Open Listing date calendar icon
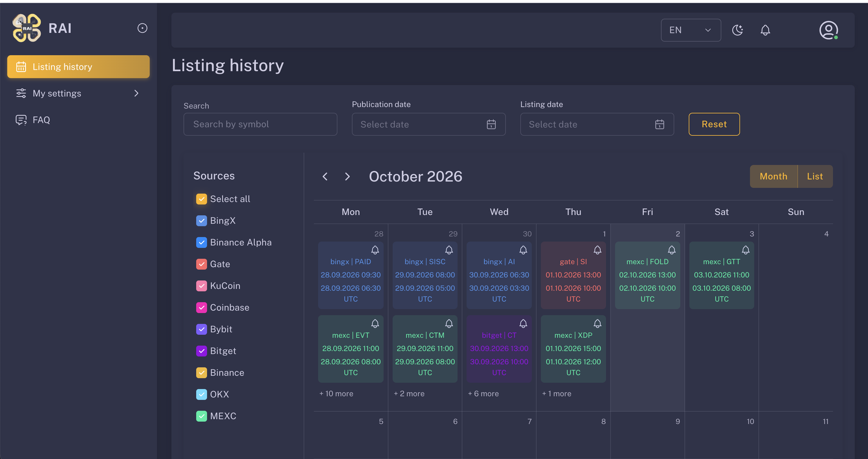868x459 pixels. pyautogui.click(x=660, y=125)
